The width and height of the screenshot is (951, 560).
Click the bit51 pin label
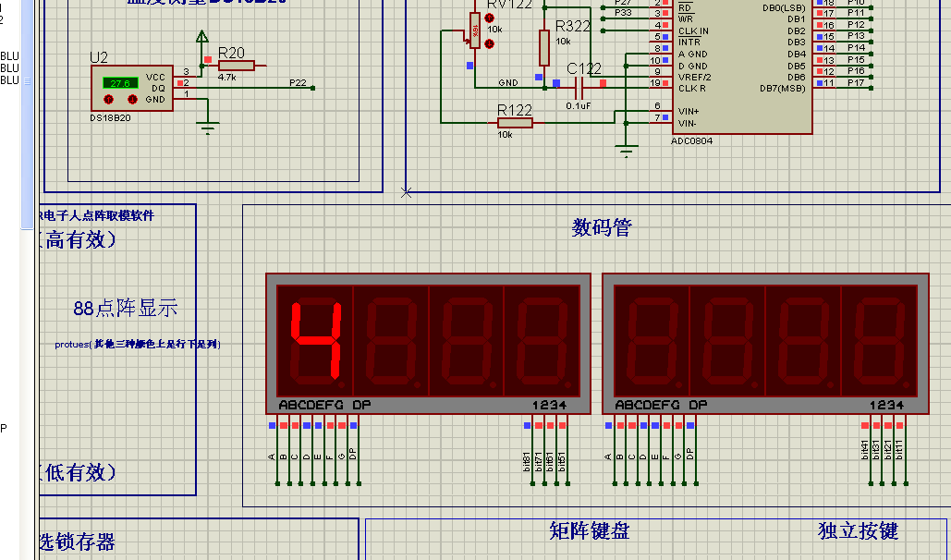tap(562, 461)
